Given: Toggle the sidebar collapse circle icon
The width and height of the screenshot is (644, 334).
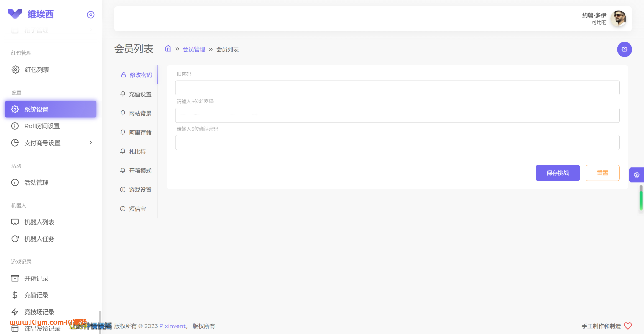Looking at the screenshot, I should (x=91, y=14).
